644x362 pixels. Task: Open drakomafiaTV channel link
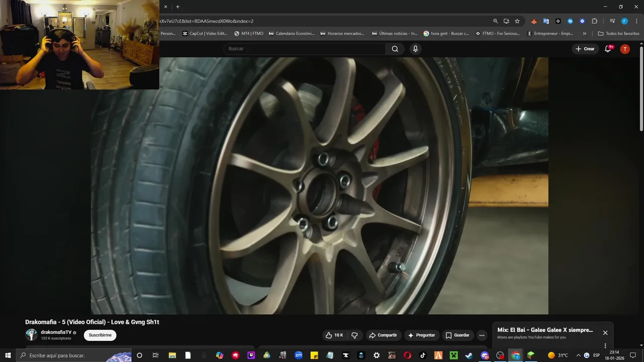[x=56, y=332]
